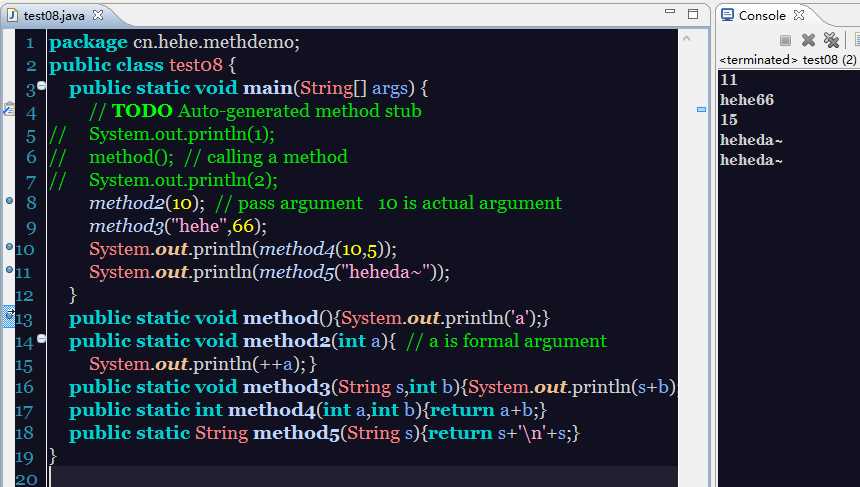860x487 pixels.
Task: Click 'args' parameter on line 3
Action: tap(389, 88)
